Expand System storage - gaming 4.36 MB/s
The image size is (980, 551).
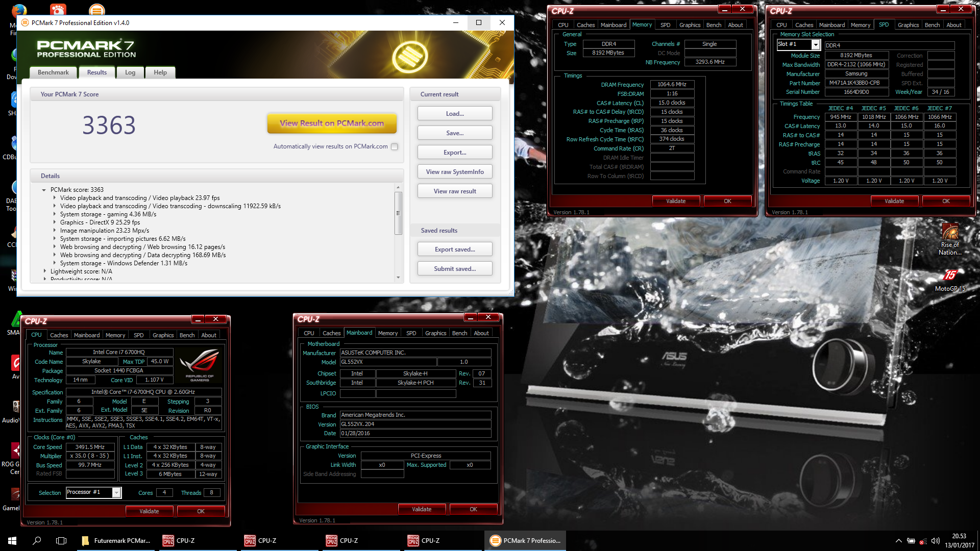click(x=54, y=214)
